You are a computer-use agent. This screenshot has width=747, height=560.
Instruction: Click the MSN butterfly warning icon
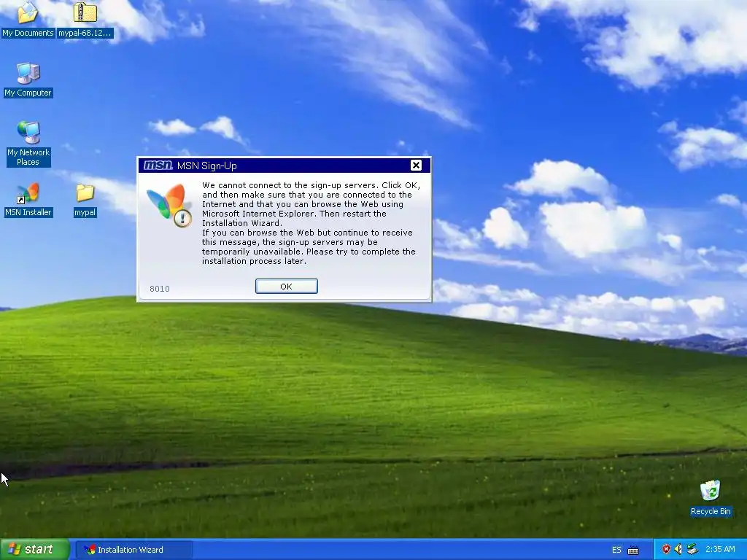tap(169, 205)
